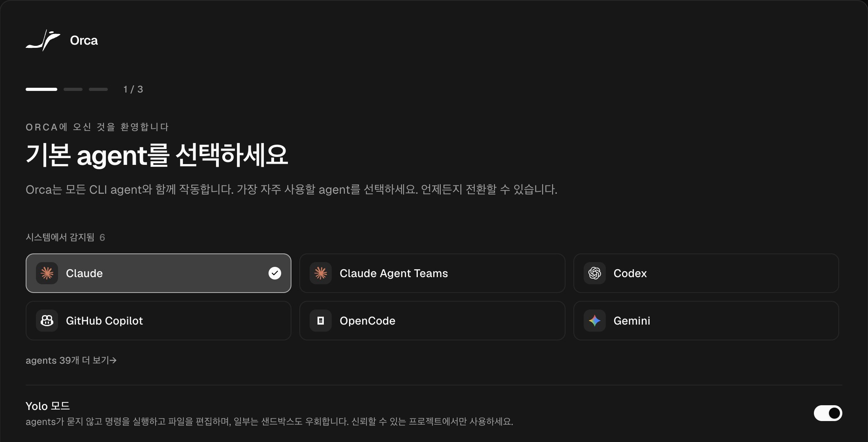The width and height of the screenshot is (868, 442).
Task: Click the OpenCode square icon
Action: pos(321,321)
